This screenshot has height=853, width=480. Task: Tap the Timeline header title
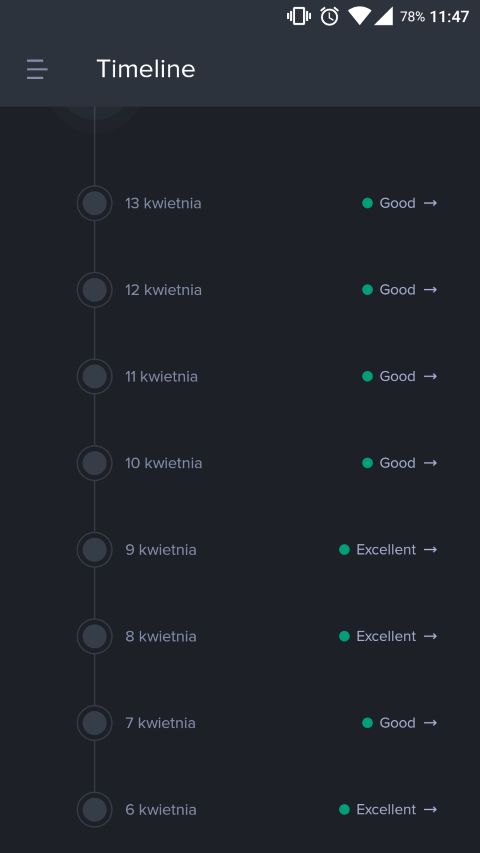click(x=146, y=69)
